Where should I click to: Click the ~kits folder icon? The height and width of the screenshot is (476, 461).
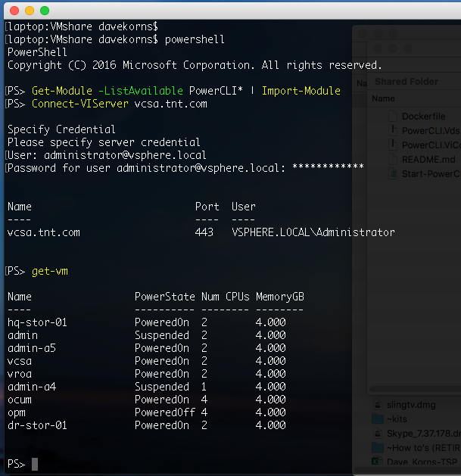coord(378,418)
